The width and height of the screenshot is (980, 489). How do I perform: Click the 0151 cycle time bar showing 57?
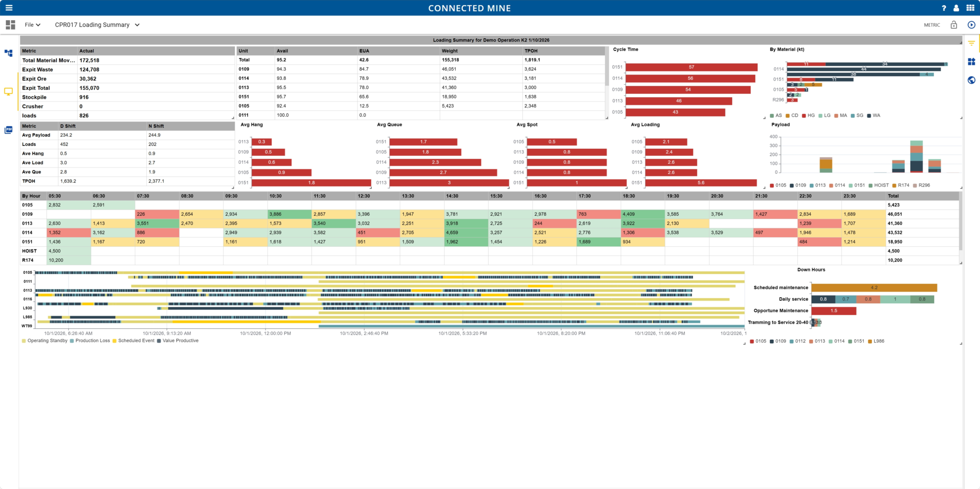point(691,67)
